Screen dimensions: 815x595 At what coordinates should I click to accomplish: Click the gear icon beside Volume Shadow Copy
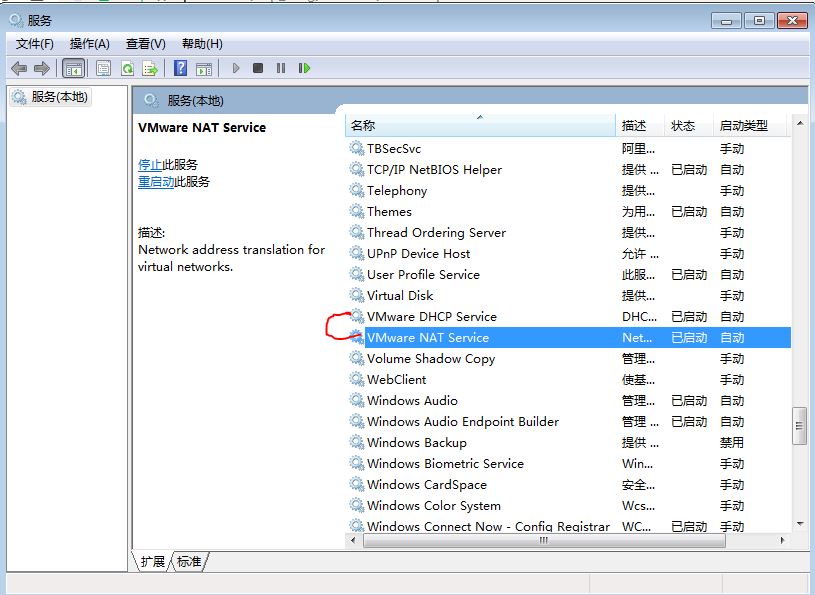point(357,359)
